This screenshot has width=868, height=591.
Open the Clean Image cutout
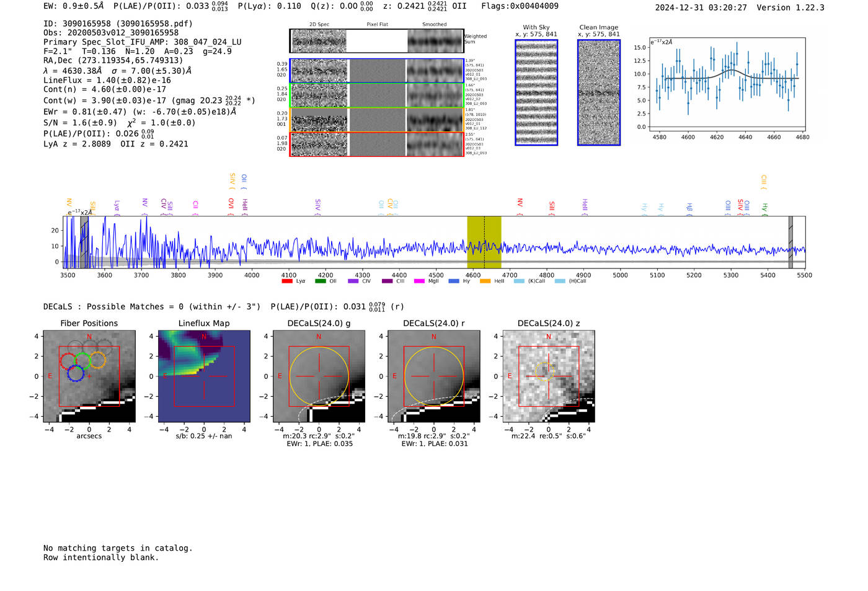click(599, 92)
